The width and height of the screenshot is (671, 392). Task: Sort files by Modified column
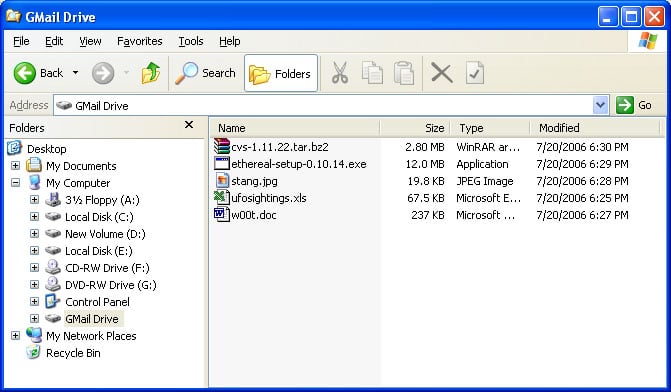pyautogui.click(x=595, y=128)
